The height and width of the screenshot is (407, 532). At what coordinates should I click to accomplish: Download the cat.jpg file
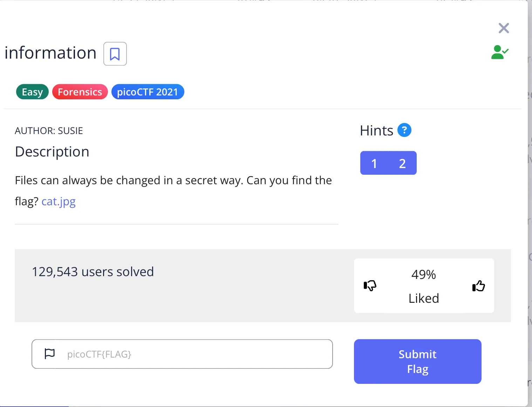59,201
